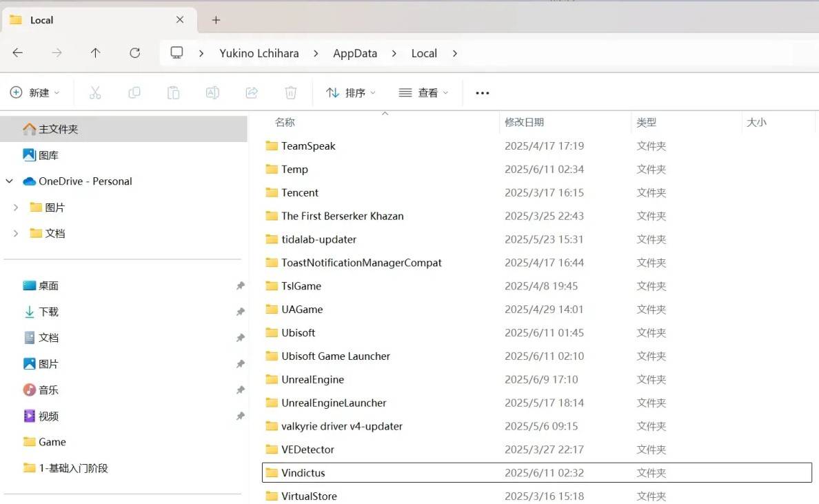The width and height of the screenshot is (819, 504).
Task: Click the TeamSpeak folder icon
Action: coord(272,145)
